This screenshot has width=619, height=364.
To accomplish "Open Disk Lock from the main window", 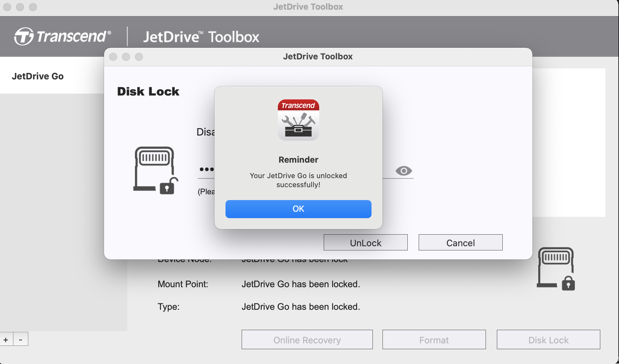I will click(548, 340).
